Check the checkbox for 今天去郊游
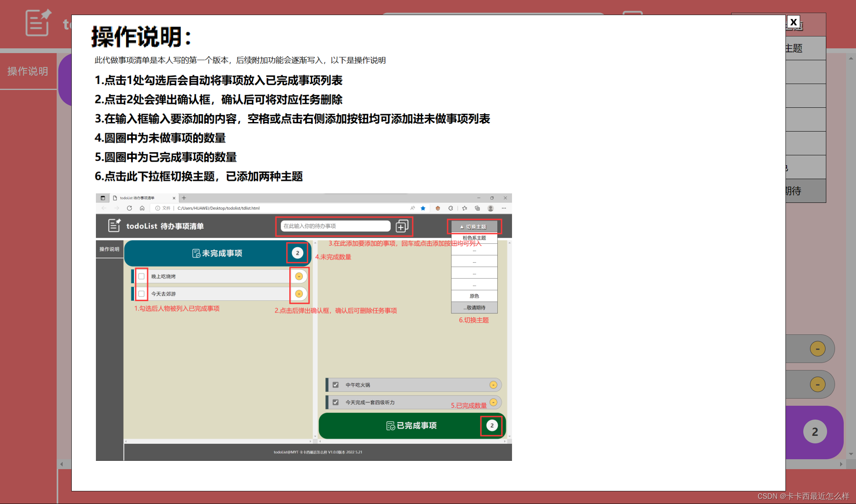 click(141, 294)
